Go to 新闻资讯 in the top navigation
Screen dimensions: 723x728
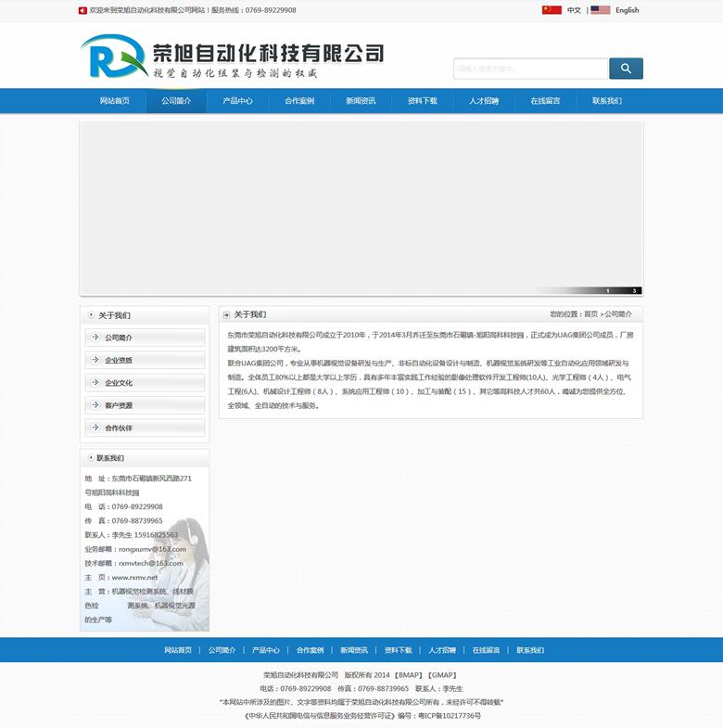(x=361, y=101)
